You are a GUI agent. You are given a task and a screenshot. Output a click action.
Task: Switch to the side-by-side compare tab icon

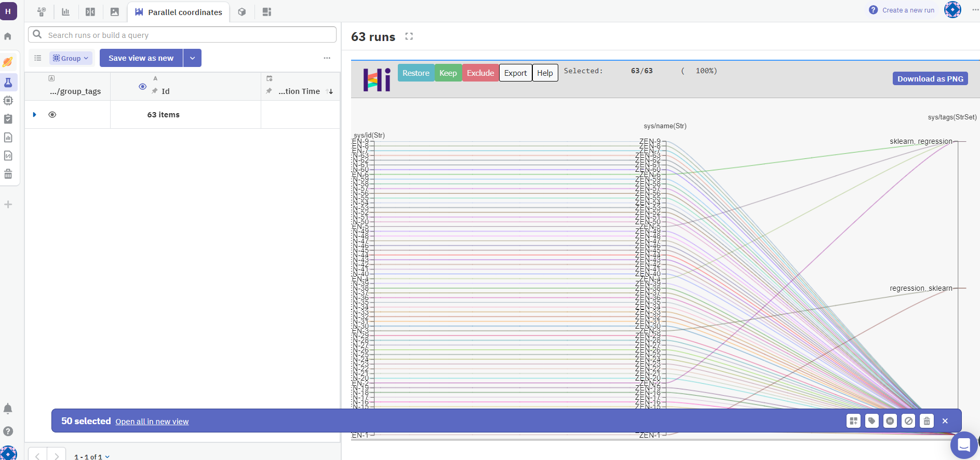[90, 12]
